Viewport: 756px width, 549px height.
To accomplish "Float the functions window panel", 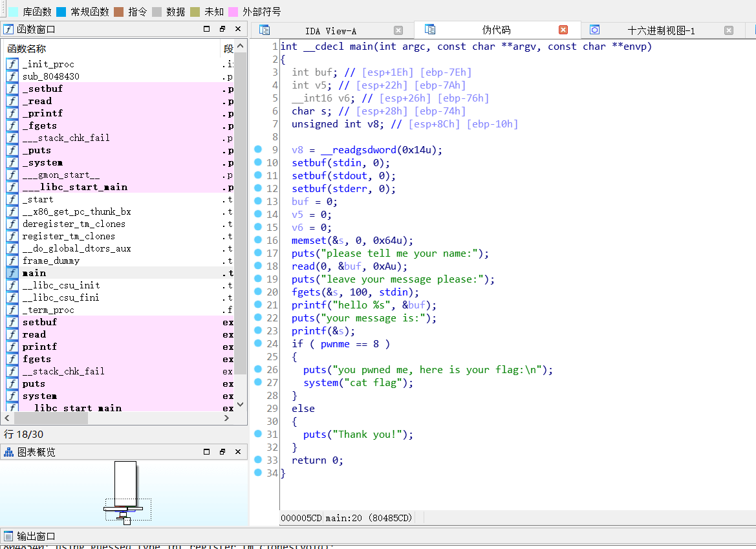I will (222, 29).
